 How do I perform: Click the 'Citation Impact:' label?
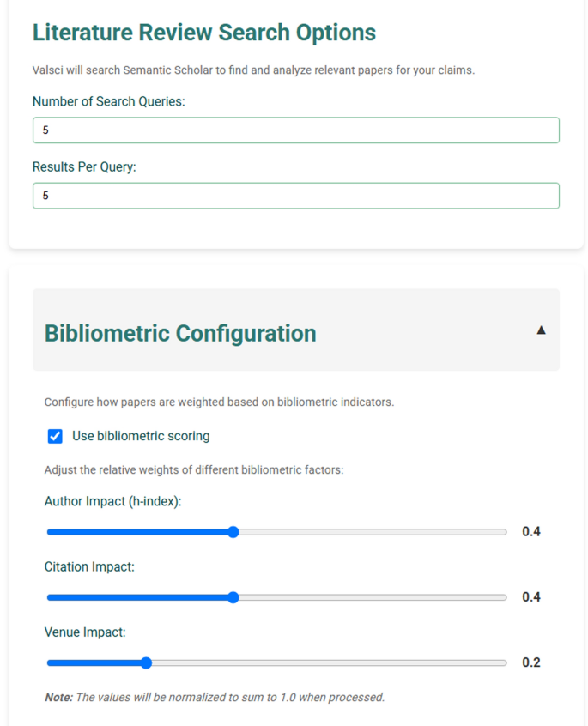tap(89, 566)
